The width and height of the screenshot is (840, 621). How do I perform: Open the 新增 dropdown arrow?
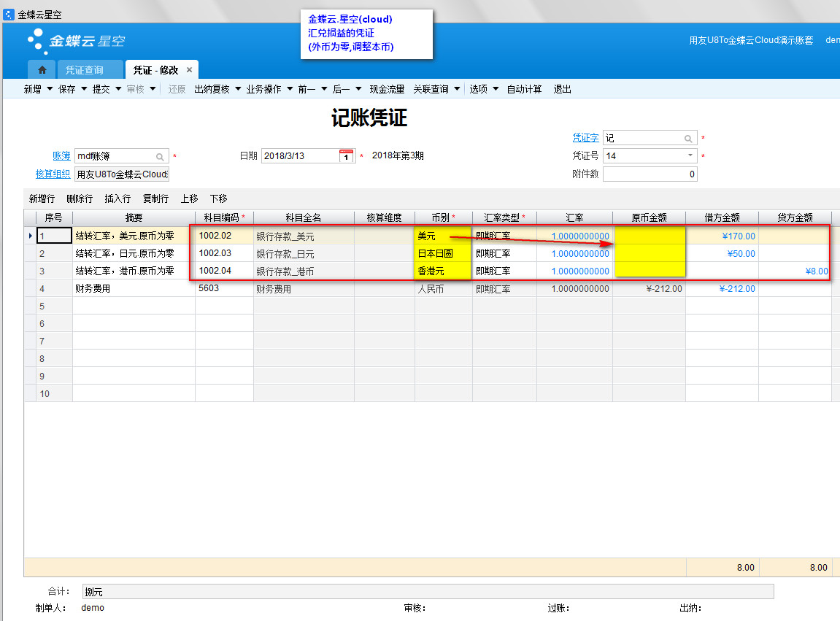[50, 89]
